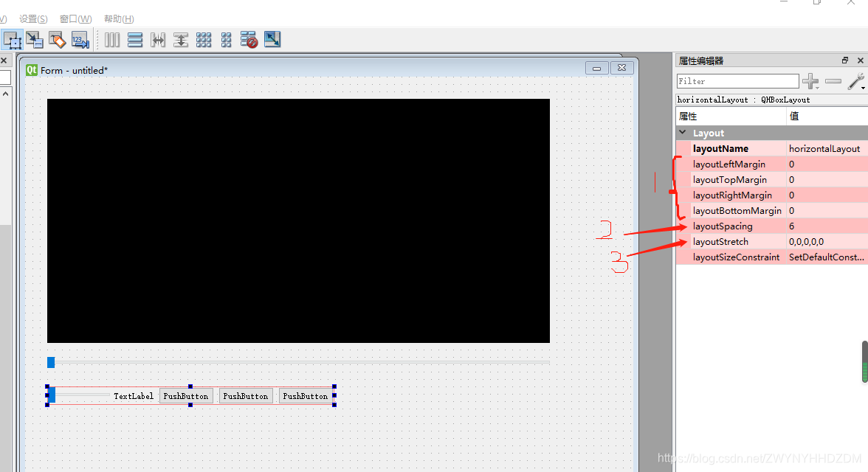Open the 设置(S) menu

[33, 19]
